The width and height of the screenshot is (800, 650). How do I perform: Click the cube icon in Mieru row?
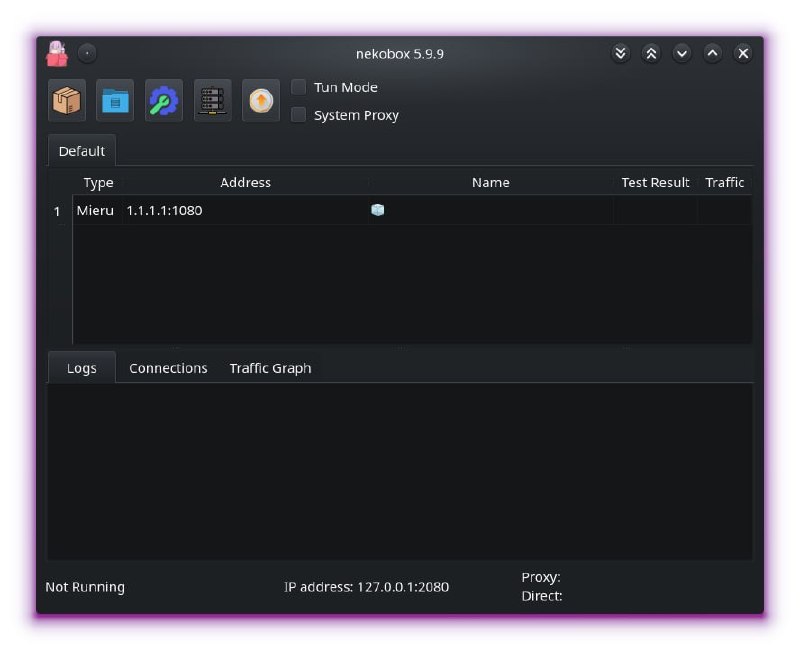(x=378, y=210)
